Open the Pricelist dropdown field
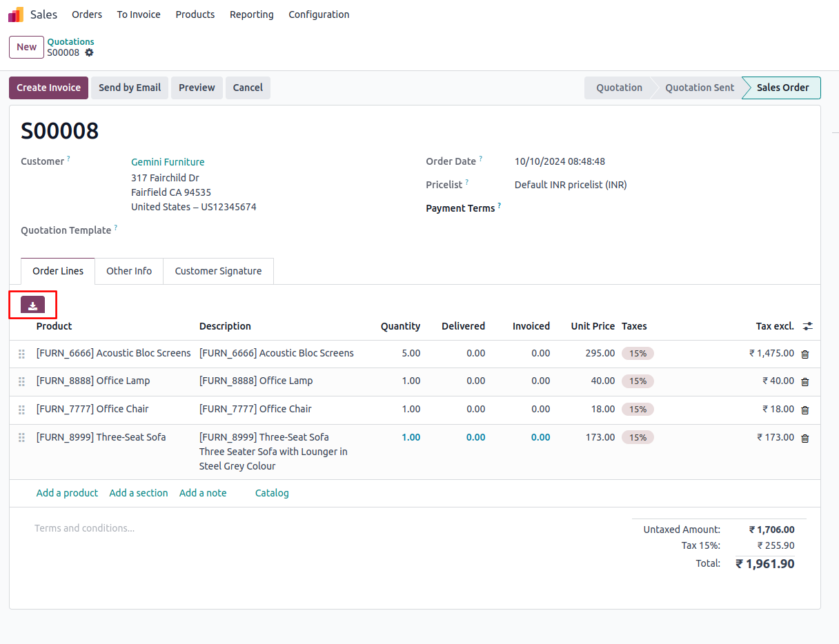 pyautogui.click(x=570, y=185)
